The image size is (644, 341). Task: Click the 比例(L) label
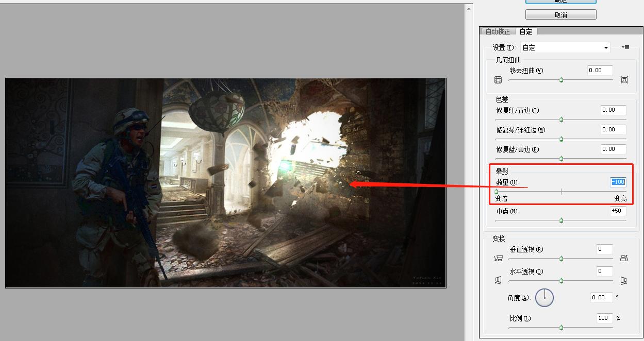click(520, 318)
